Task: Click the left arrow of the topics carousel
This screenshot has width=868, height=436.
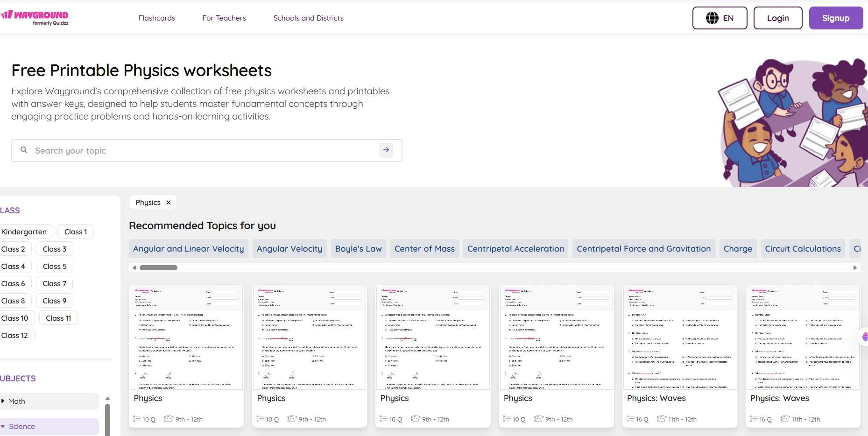Action: [x=134, y=267]
